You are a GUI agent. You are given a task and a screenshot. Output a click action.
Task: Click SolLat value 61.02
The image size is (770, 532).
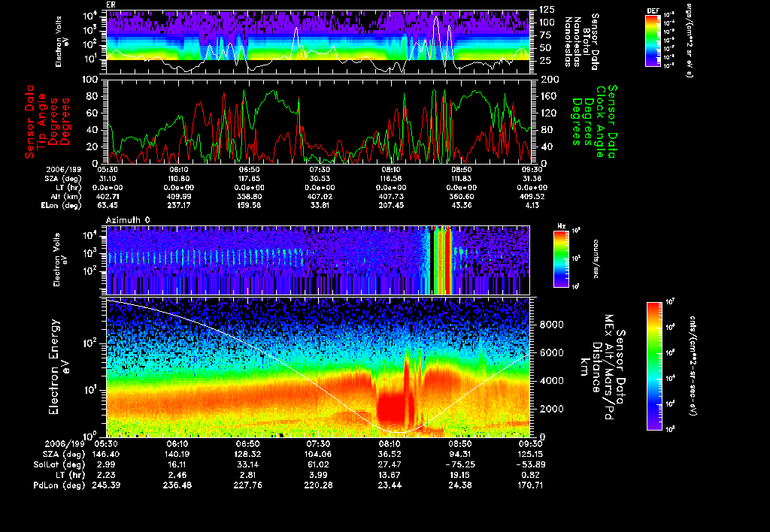point(318,464)
